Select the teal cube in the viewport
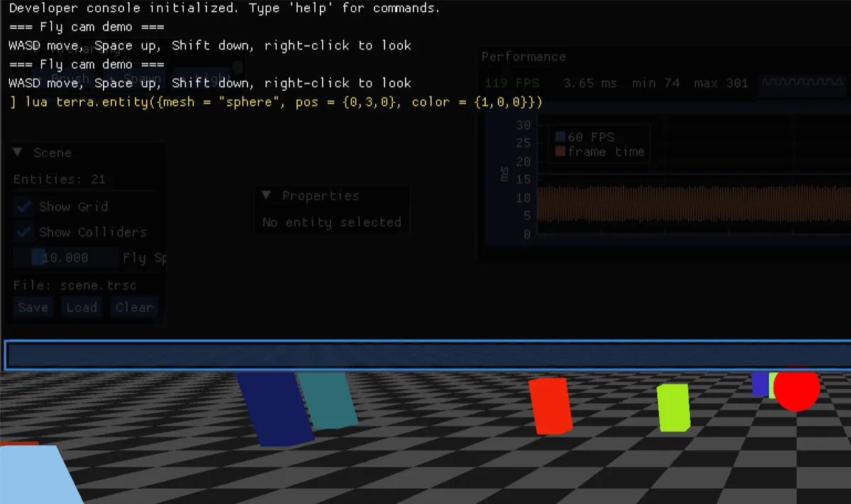 click(x=328, y=400)
